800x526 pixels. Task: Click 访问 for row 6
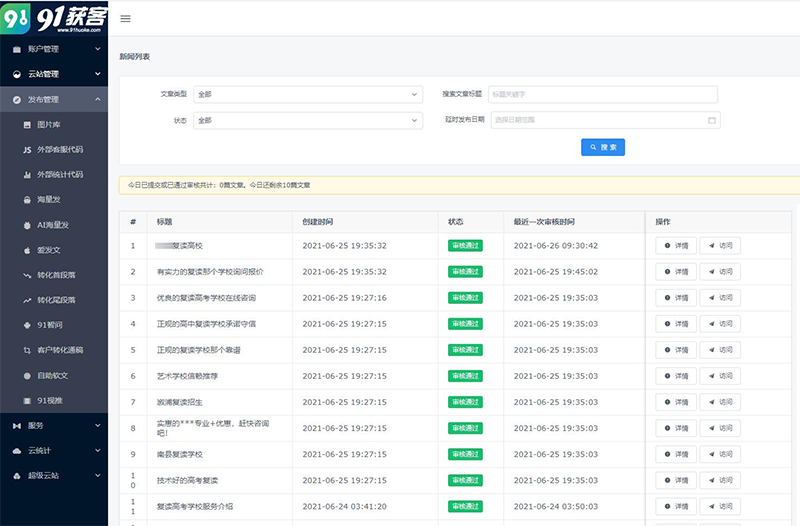click(720, 376)
